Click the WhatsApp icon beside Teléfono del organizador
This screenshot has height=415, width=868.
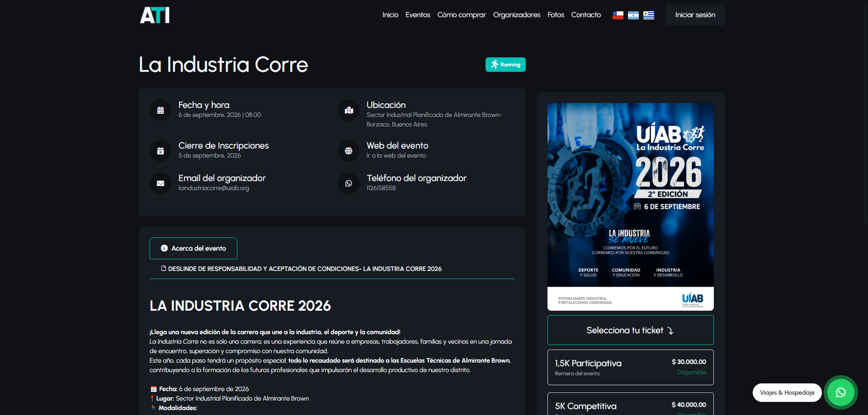pyautogui.click(x=349, y=183)
